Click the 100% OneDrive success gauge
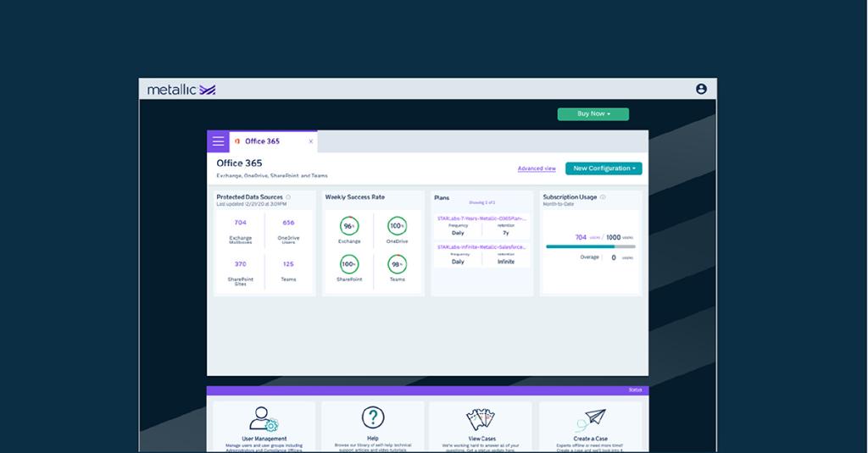The width and height of the screenshot is (868, 453). 397,226
